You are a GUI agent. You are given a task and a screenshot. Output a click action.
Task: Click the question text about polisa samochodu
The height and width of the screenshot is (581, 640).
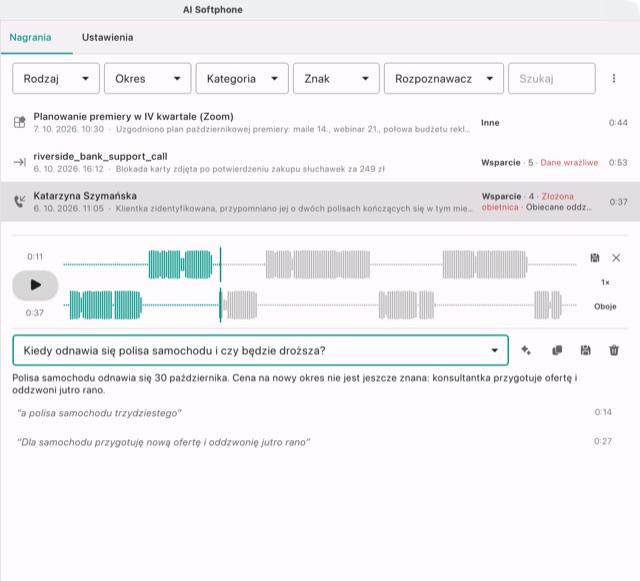(x=174, y=351)
